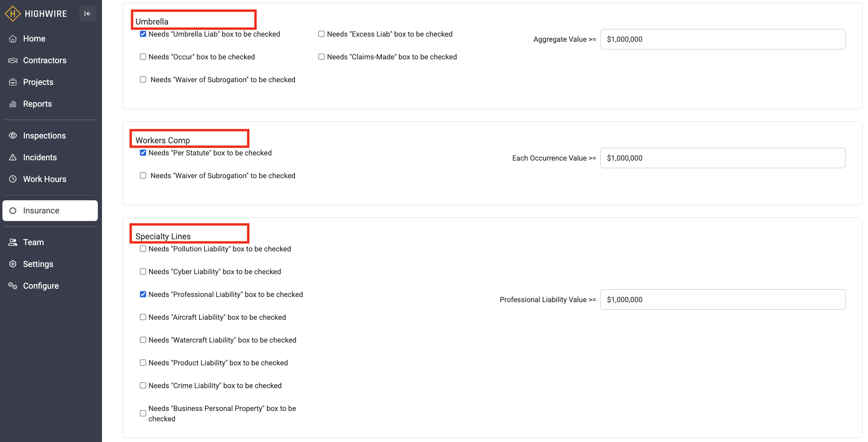Click the Highwire logo icon
The width and height of the screenshot is (868, 442).
(13, 14)
